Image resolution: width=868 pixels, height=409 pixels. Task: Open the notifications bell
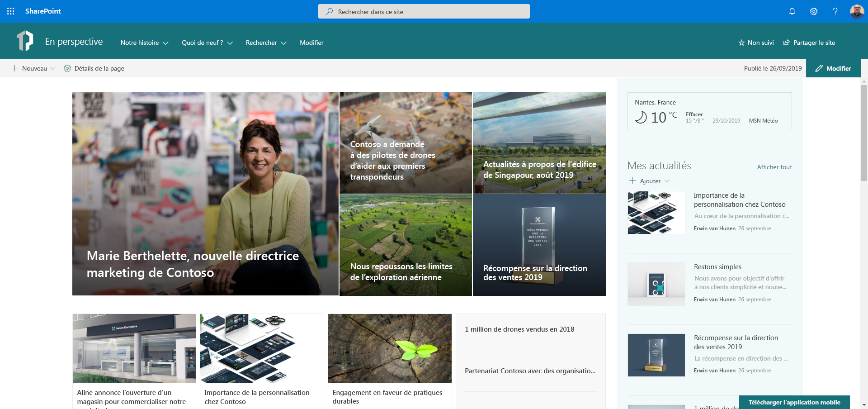point(792,11)
